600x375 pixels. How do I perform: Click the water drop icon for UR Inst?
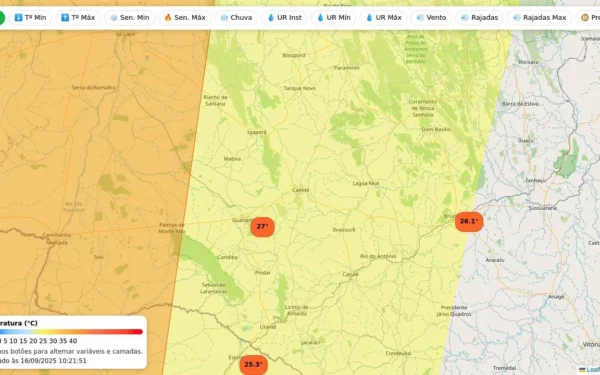(271, 18)
